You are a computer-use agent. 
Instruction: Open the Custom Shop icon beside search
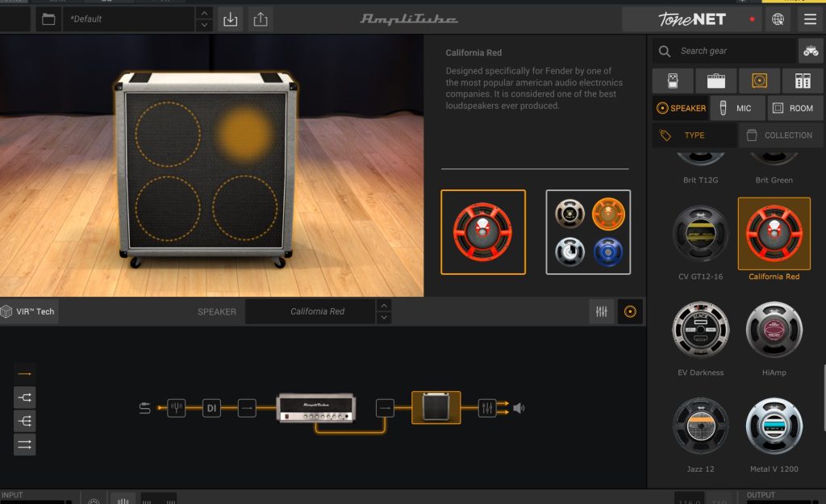810,51
